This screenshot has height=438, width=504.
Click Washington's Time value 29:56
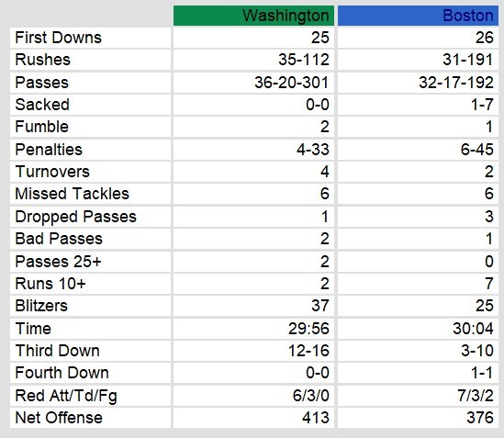[x=308, y=329]
